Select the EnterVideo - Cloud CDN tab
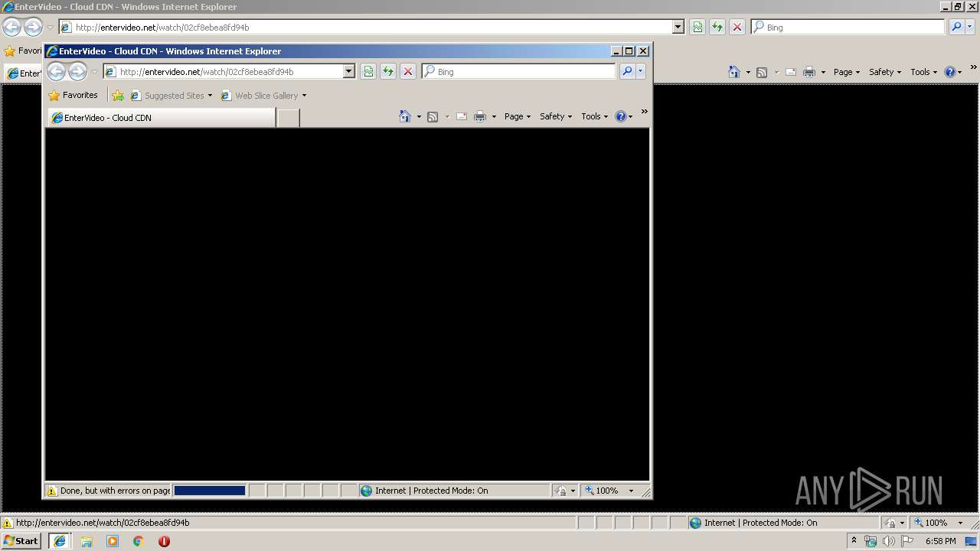The image size is (980, 551). pos(162,118)
